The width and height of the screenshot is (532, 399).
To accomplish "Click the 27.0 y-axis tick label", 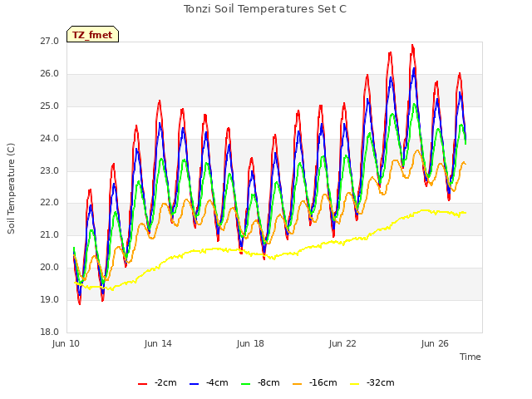I will (x=50, y=42).
